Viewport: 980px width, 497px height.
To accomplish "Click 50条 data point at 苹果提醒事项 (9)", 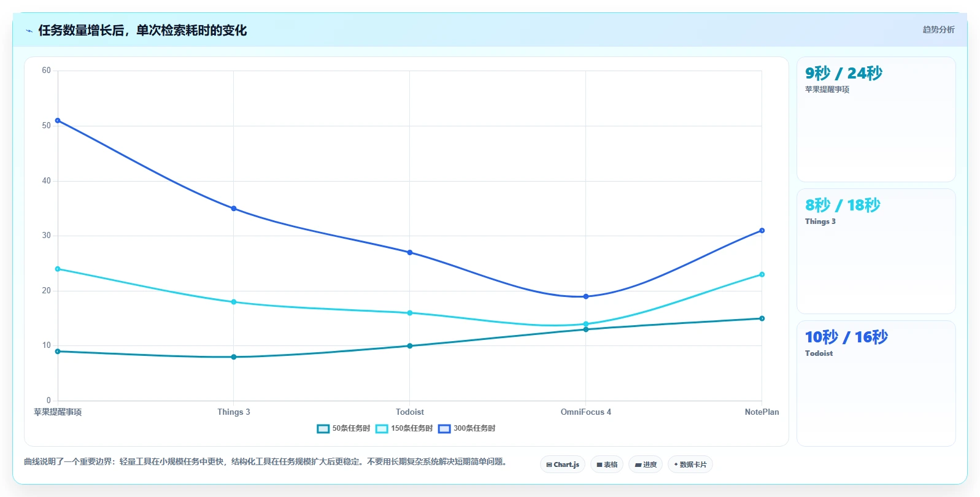I will coord(58,352).
